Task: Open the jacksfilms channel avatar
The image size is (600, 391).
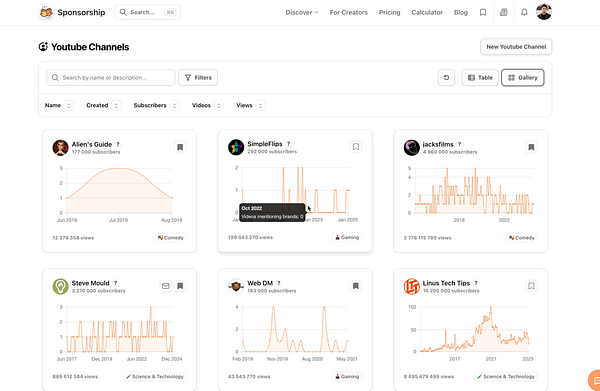Action: tap(412, 148)
